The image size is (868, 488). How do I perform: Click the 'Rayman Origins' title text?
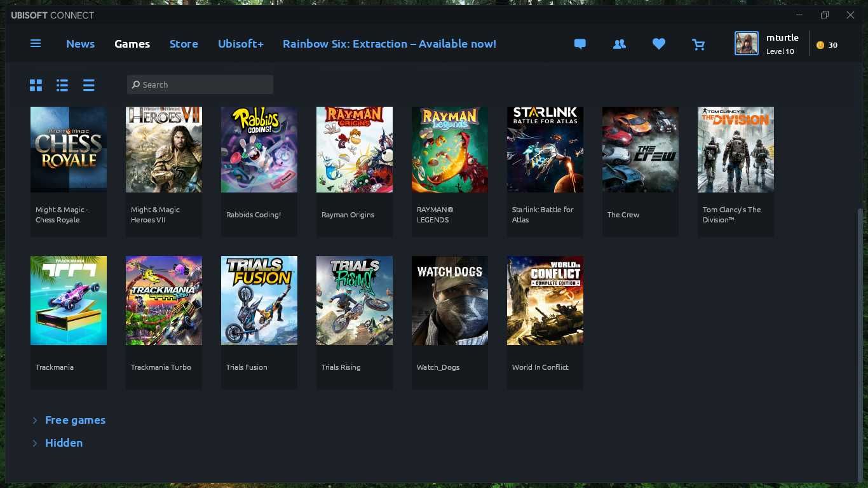(x=348, y=215)
